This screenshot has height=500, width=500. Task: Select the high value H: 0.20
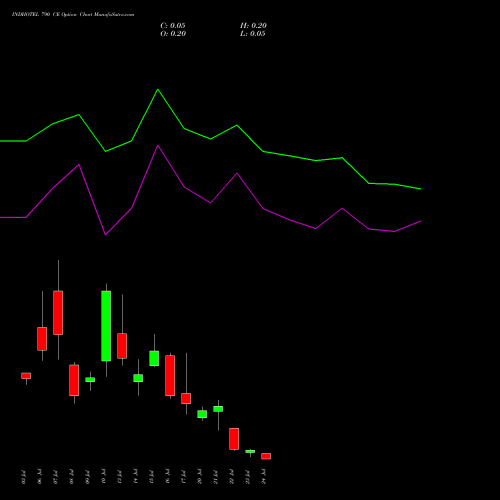[253, 26]
